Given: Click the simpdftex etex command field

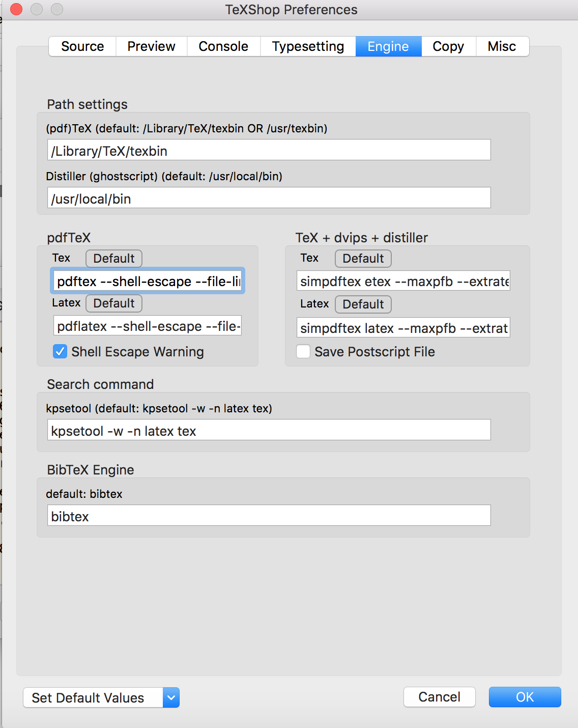Looking at the screenshot, I should click(x=403, y=281).
